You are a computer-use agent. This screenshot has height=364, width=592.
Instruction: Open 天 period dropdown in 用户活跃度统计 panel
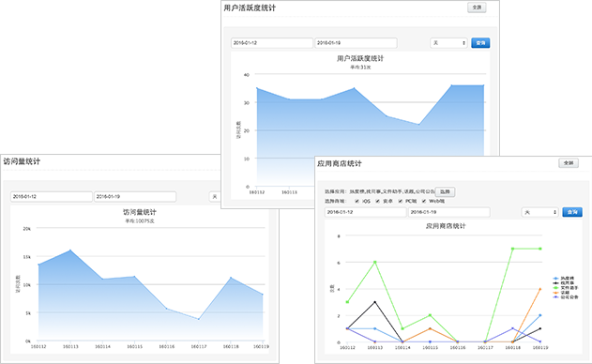448,43
